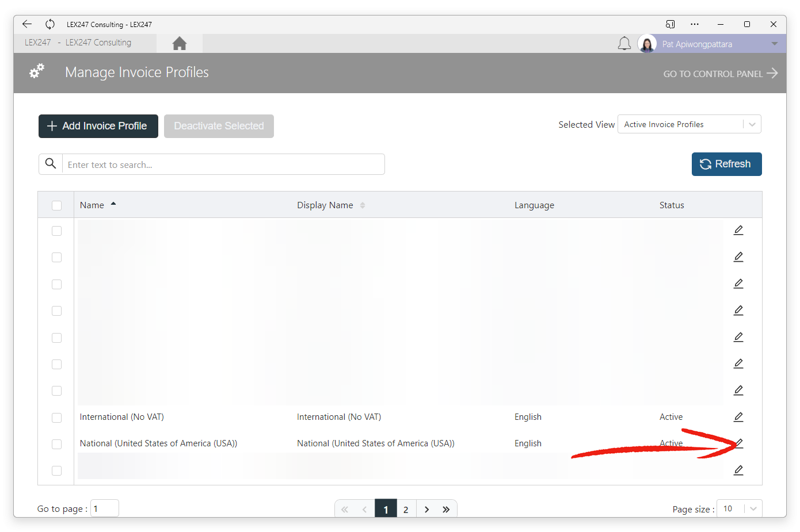
Task: Click the gears settings icon by the page title
Action: tap(37, 71)
